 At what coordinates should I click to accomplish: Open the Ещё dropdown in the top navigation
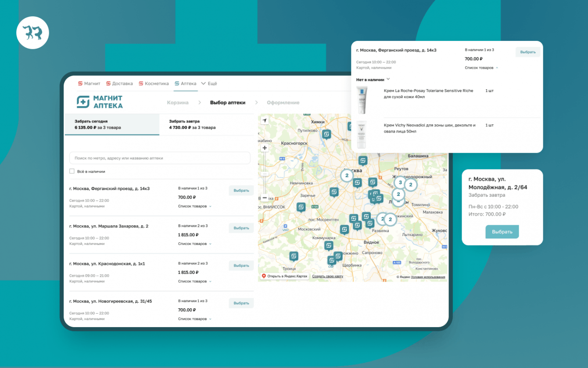click(209, 83)
